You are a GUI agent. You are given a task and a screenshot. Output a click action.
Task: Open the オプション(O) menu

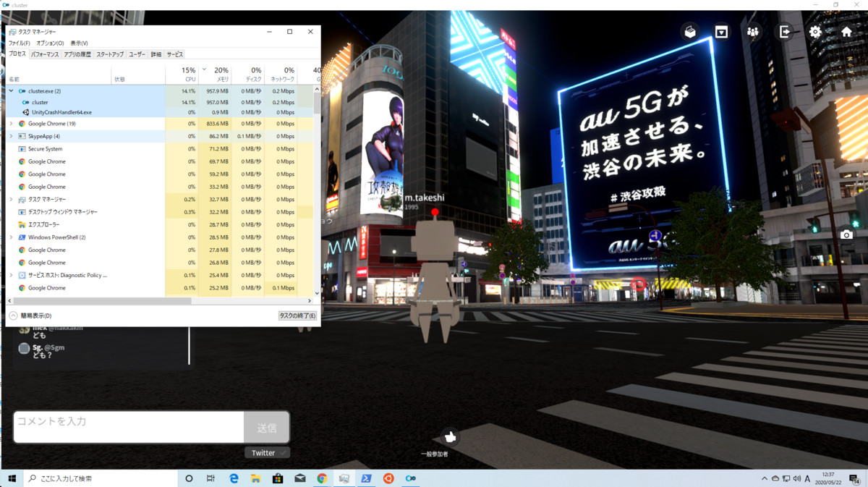click(50, 43)
